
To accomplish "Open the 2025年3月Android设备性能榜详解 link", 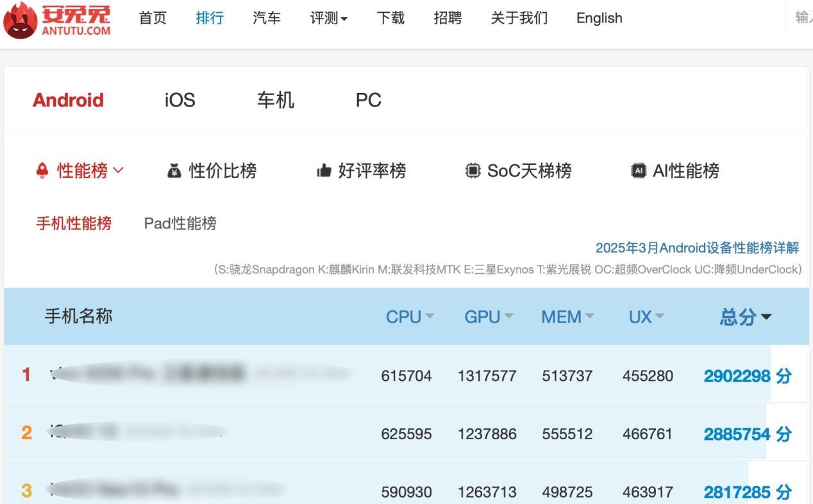I will [x=698, y=248].
